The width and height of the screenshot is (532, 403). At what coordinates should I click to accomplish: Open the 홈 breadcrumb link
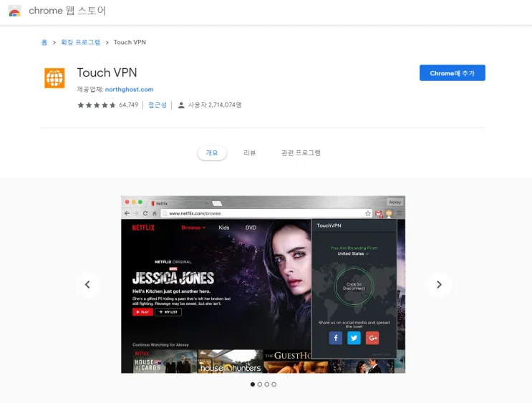[44, 42]
